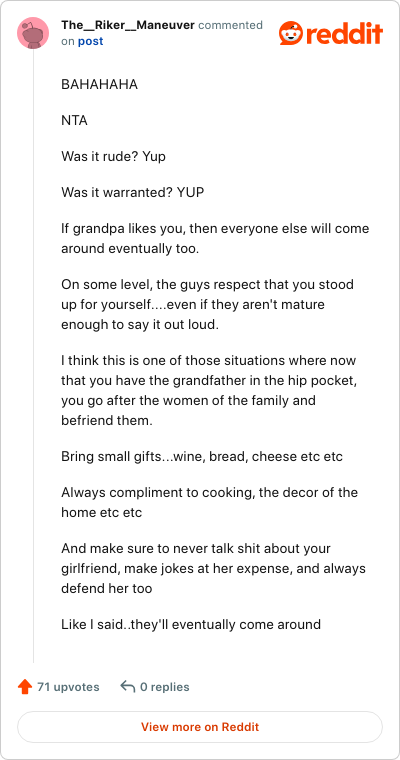Open the blue "post" link
The width and height of the screenshot is (400, 760).
(91, 41)
